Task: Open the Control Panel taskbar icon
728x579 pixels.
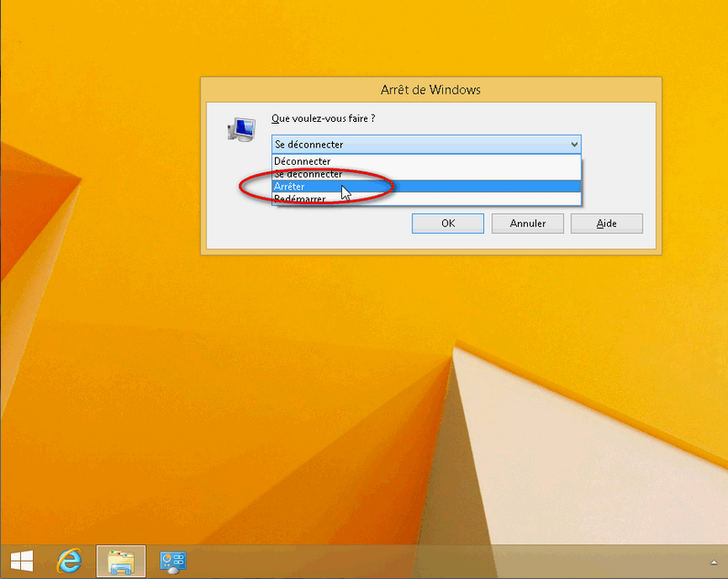Action: [x=173, y=562]
